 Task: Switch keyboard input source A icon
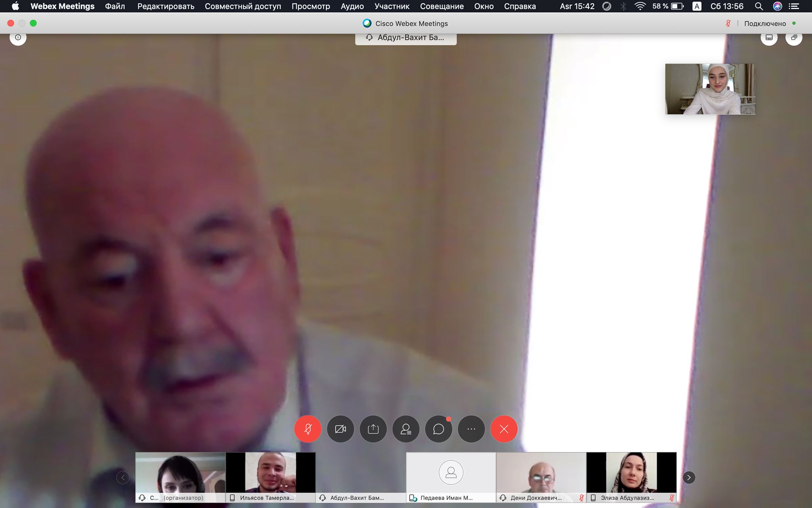point(697,6)
